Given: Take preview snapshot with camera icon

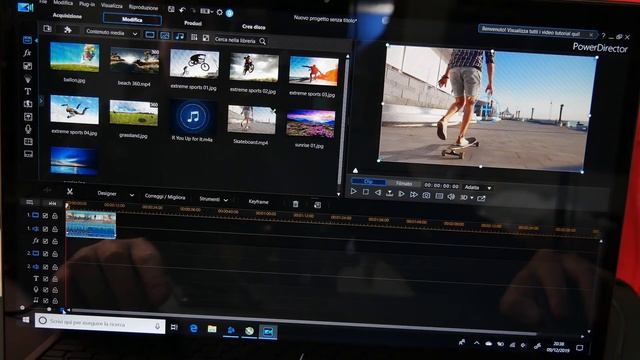Looking at the screenshot, I should pyautogui.click(x=426, y=196).
